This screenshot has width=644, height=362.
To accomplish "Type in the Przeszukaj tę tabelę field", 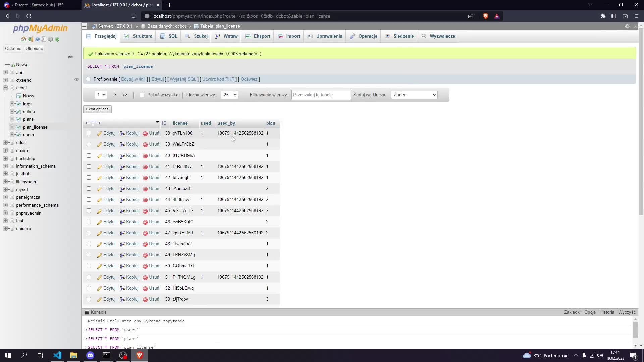I will (321, 95).
